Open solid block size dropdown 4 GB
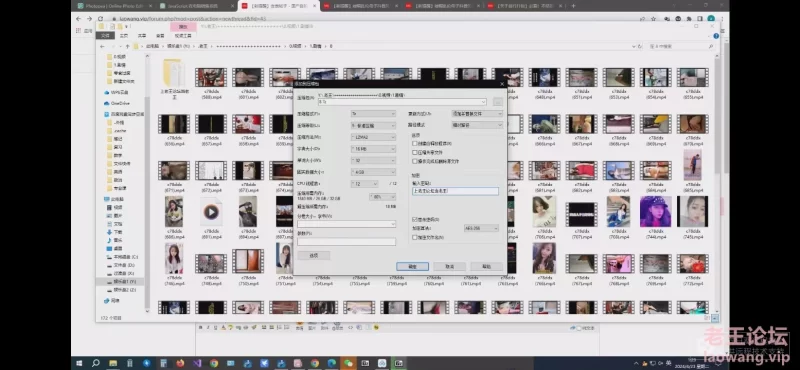 (373, 172)
